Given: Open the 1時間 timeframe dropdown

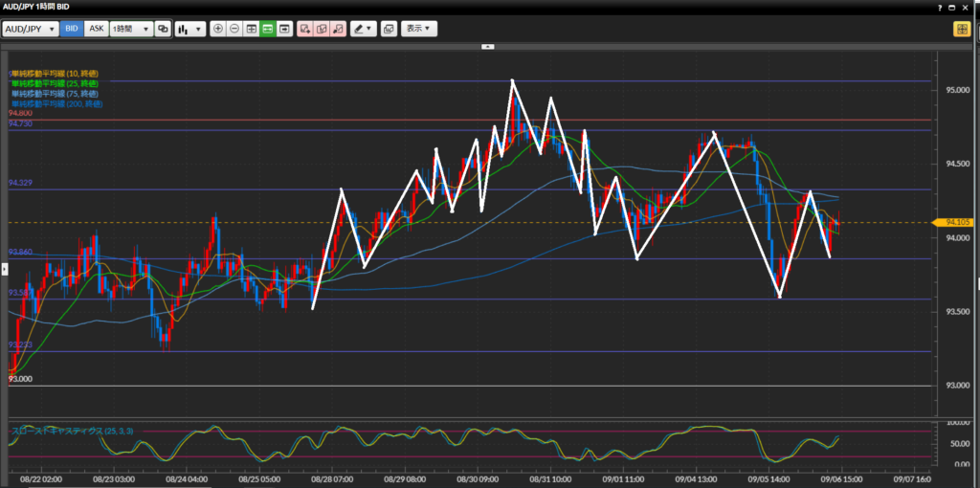Looking at the screenshot, I should [131, 29].
